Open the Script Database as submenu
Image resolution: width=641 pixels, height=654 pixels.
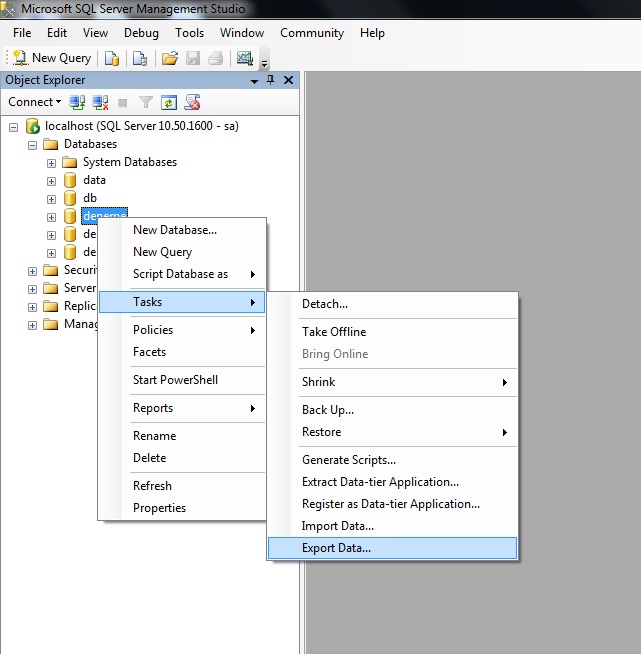click(182, 274)
